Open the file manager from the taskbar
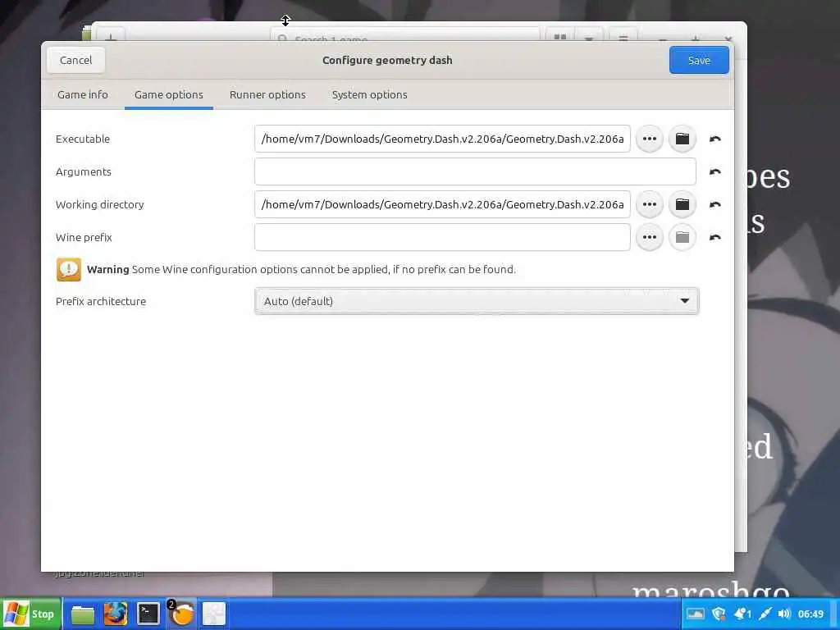 tap(83, 614)
